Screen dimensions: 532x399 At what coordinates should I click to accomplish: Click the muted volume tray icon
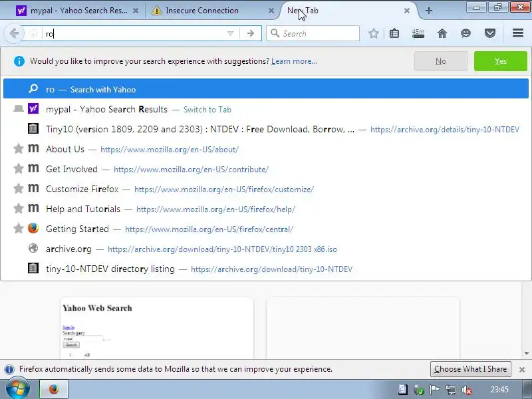[x=467, y=390]
